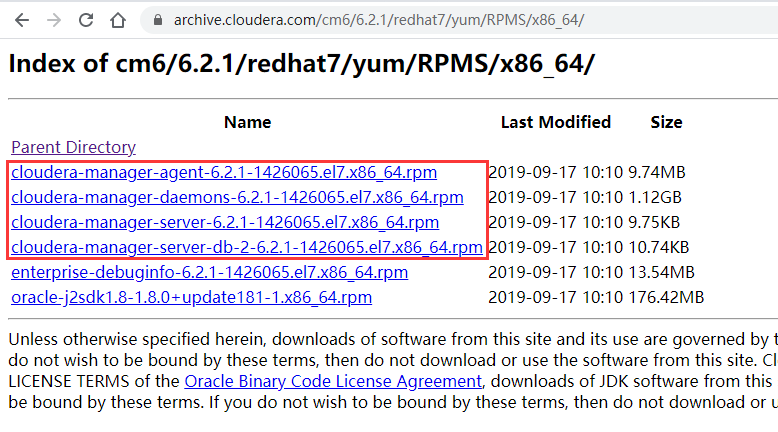
Task: Download cloudera-manager-server-6.2.1-1426065 rpm
Action: (x=225, y=222)
